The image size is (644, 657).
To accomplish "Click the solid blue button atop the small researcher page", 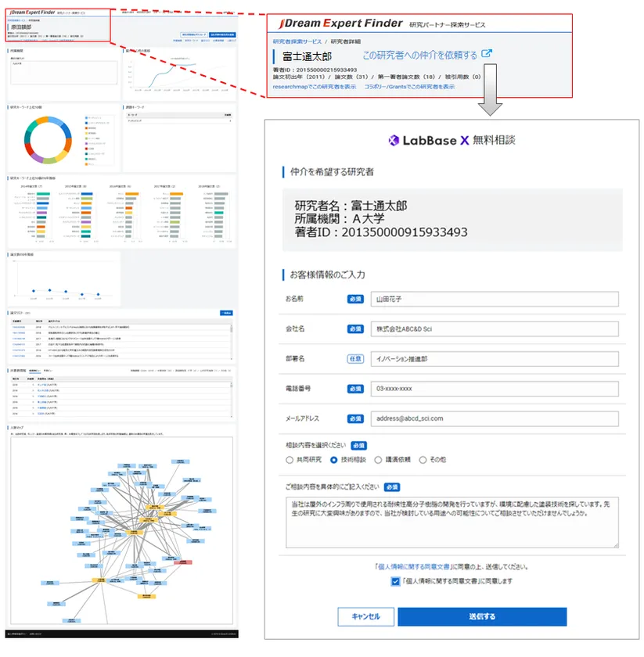I will [222, 34].
